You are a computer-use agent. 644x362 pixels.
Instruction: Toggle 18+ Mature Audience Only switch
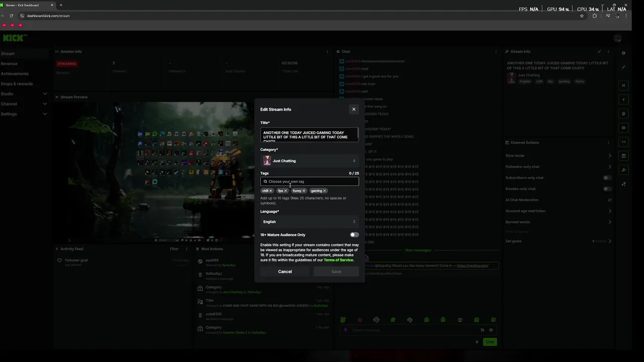[354, 235]
